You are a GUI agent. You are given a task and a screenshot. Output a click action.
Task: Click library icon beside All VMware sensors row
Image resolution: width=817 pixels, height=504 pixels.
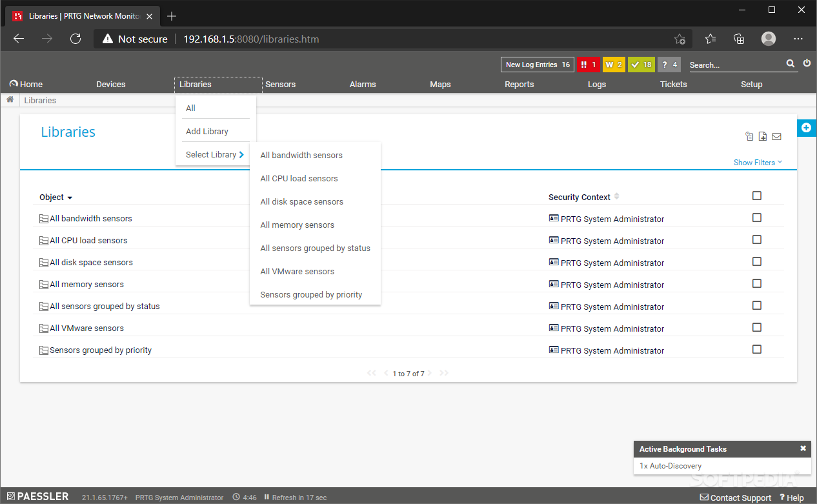44,328
